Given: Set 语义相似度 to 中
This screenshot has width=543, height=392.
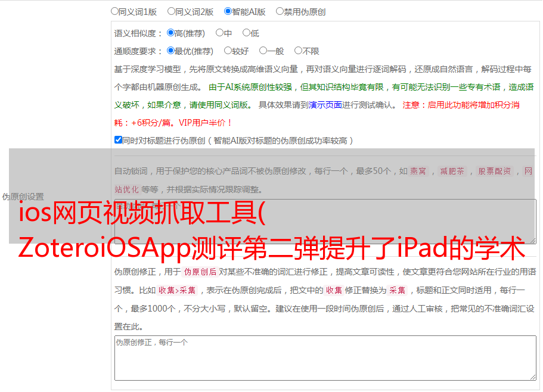Looking at the screenshot, I should (219, 33).
